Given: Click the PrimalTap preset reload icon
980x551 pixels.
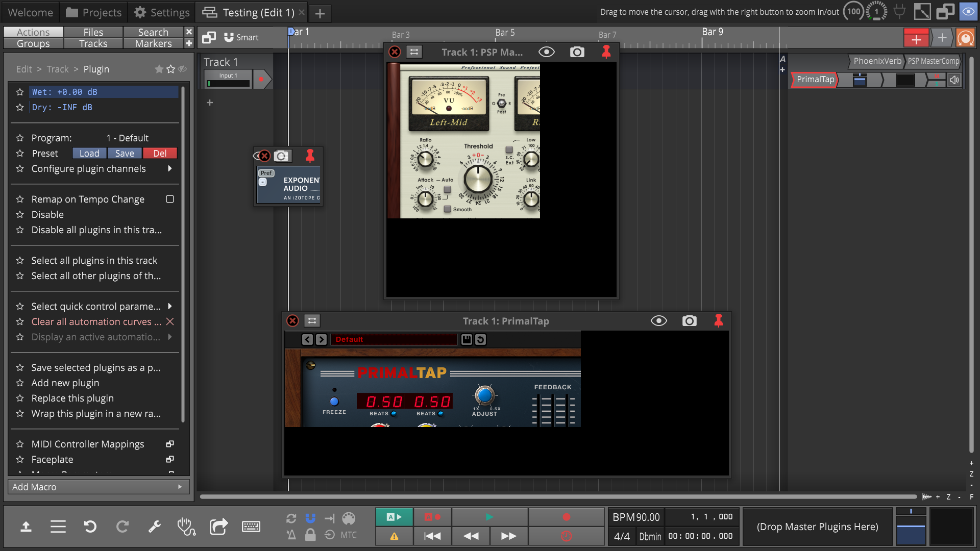Looking at the screenshot, I should (480, 339).
